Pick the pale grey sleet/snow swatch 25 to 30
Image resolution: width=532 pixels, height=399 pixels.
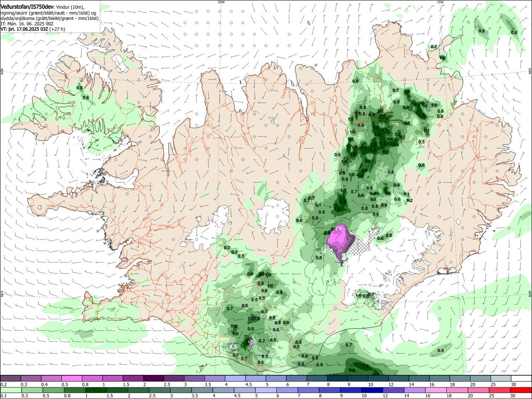point(500,378)
